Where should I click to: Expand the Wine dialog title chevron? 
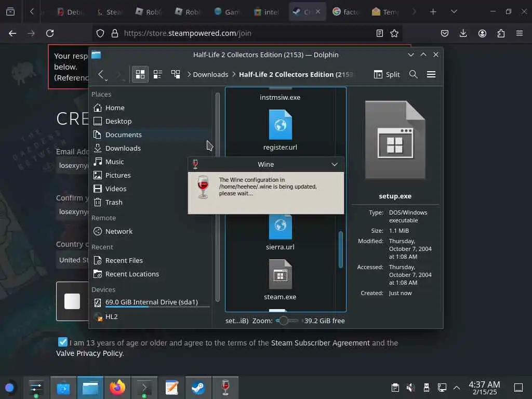click(335, 164)
